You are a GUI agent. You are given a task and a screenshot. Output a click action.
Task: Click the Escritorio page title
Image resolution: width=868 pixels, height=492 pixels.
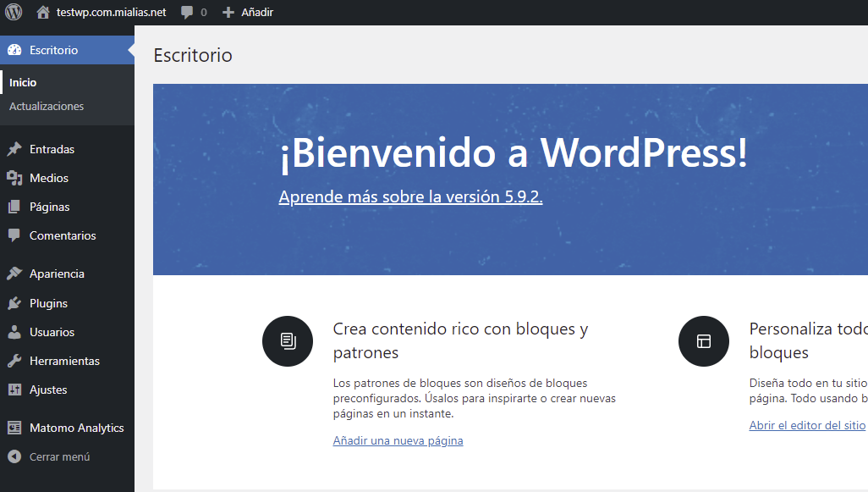tap(193, 55)
